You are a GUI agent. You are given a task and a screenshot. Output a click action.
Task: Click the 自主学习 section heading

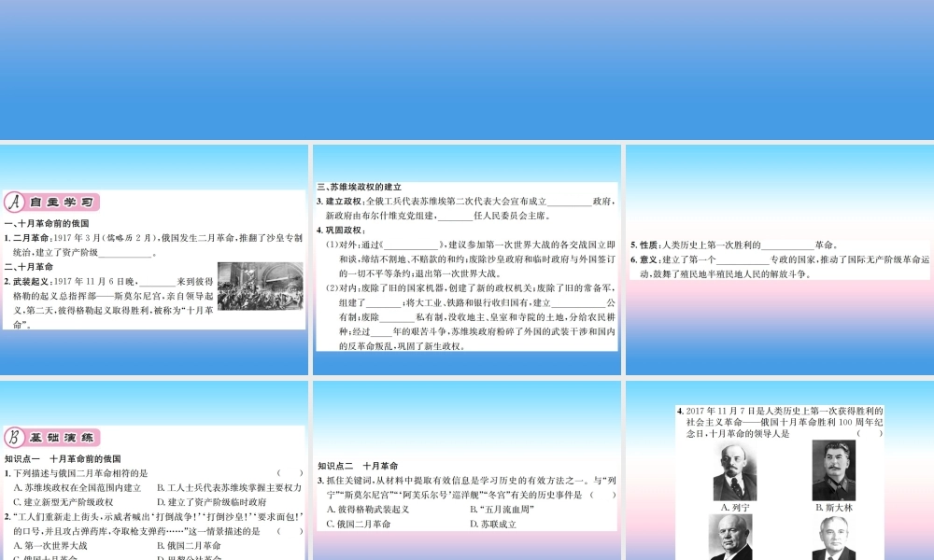[x=62, y=203]
